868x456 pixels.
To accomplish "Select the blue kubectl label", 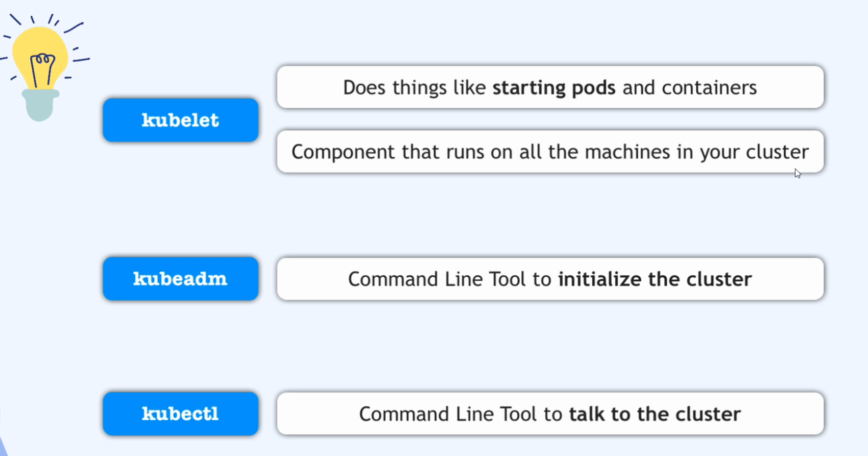I will 181,414.
